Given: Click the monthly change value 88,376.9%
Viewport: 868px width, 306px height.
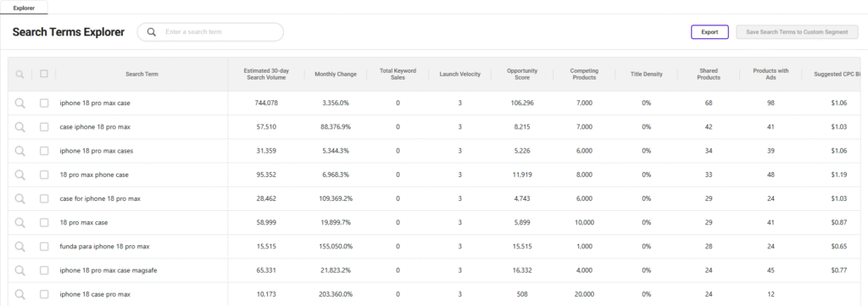Looking at the screenshot, I should [336, 126].
